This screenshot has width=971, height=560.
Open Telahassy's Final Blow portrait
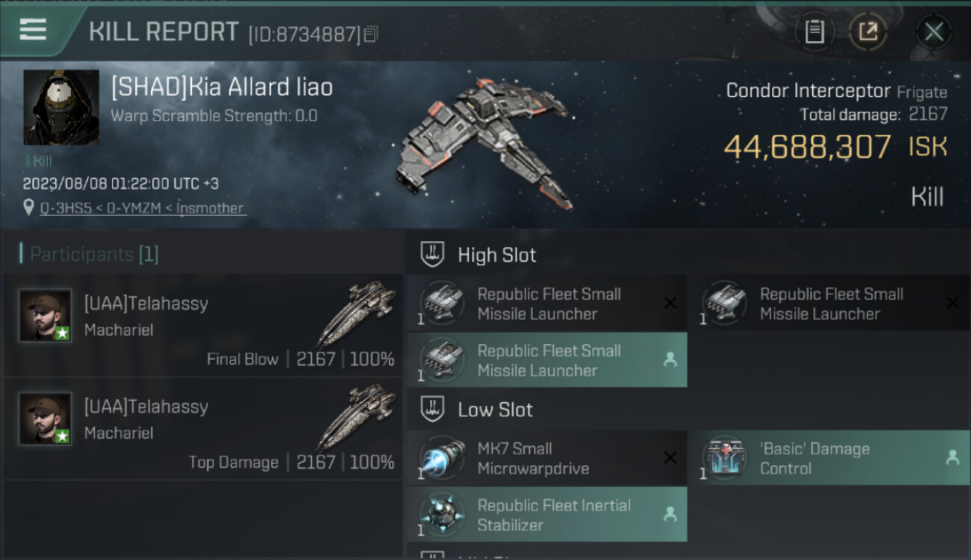point(45,315)
